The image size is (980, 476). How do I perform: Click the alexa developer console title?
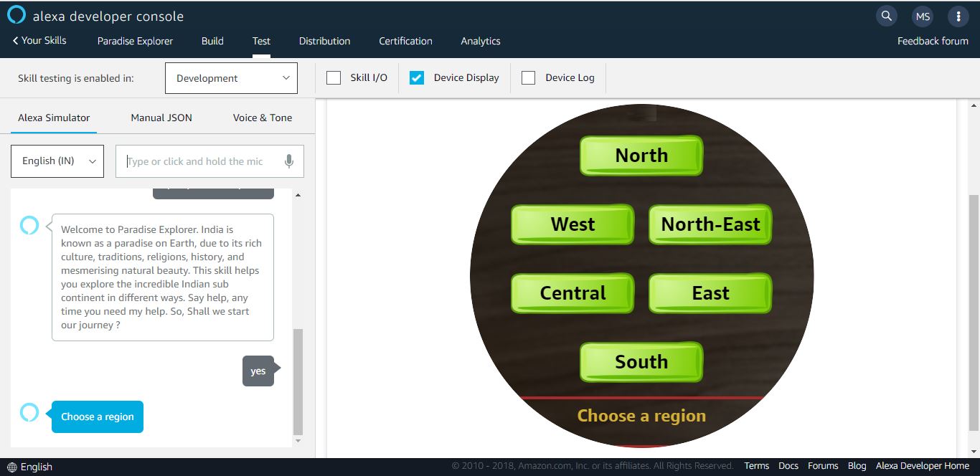pos(108,16)
